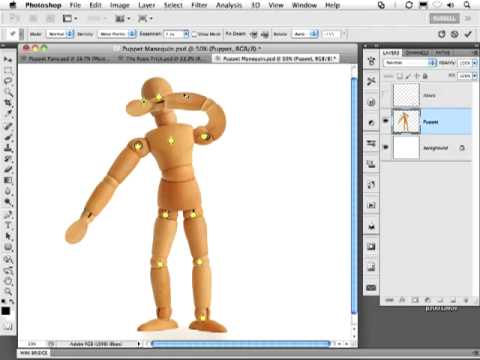Select the Eyedropper tool
The image size is (480, 360).
[8, 114]
